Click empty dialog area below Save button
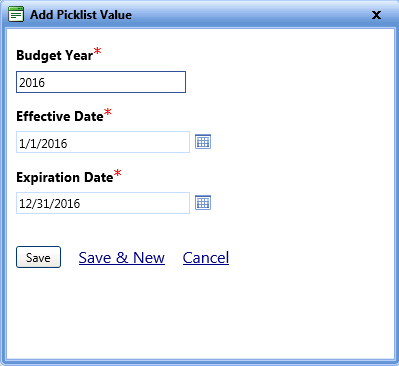This screenshot has height=366, width=399. click(200, 313)
